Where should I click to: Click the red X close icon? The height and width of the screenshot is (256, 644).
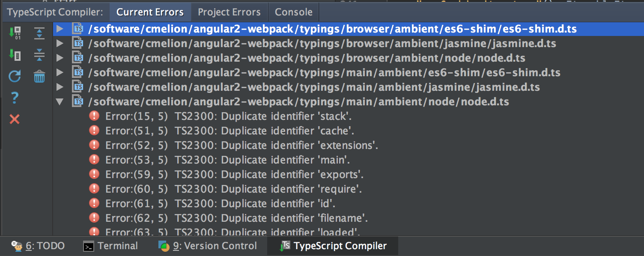[x=15, y=119]
